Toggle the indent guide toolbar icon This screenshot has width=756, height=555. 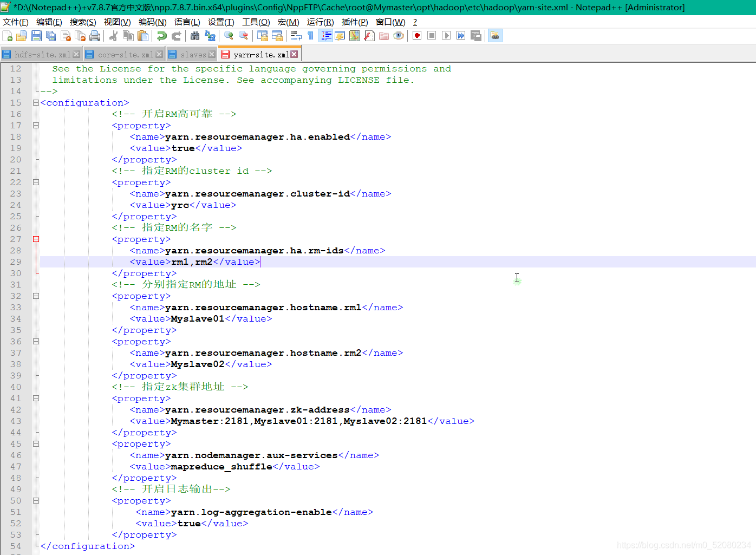click(x=326, y=36)
